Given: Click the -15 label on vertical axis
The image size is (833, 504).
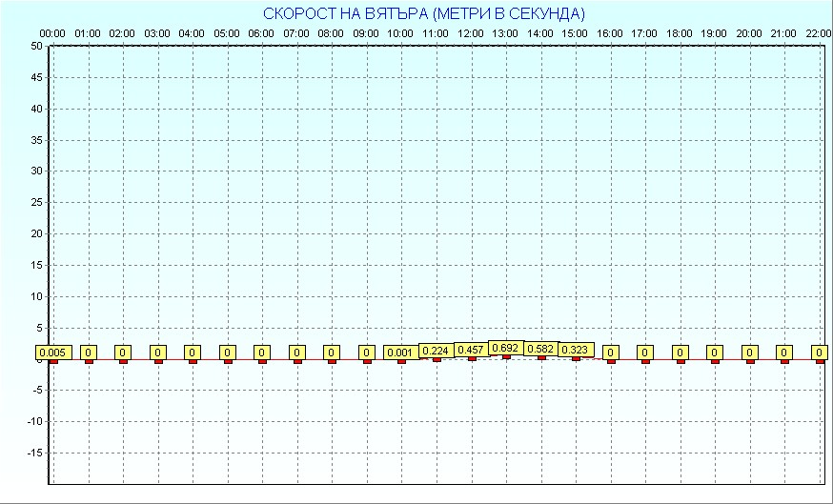Looking at the screenshot, I should [33, 453].
